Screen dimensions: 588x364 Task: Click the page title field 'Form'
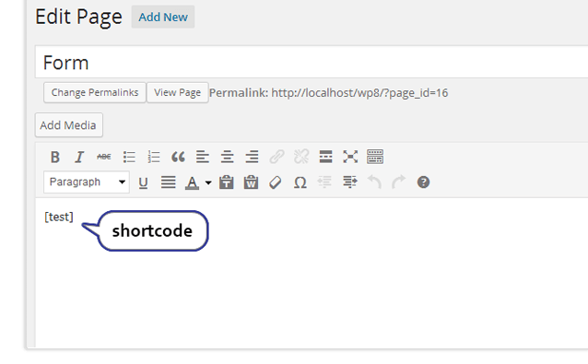[312, 63]
